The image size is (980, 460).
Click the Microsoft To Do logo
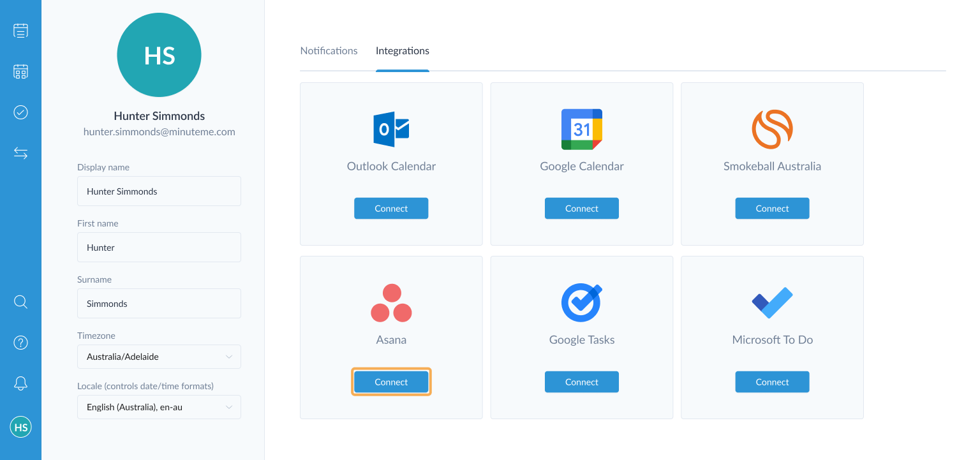772,303
